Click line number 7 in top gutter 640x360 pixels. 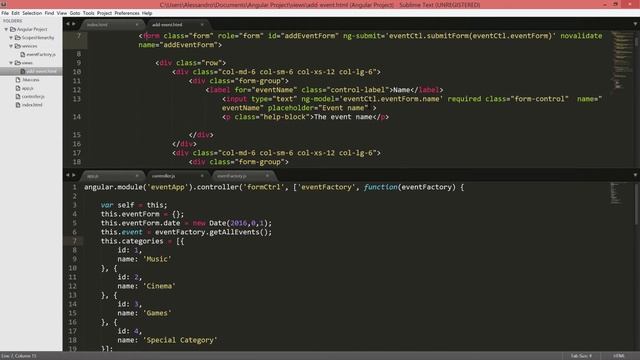78,36
